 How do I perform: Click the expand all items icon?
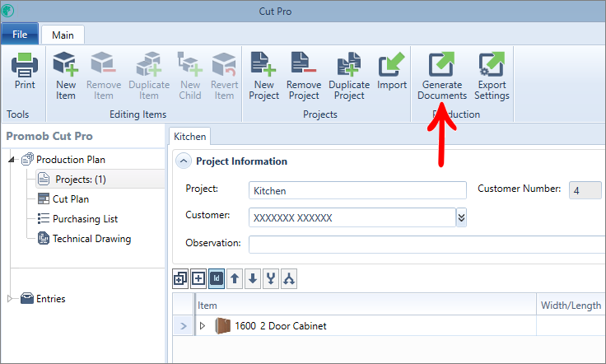pos(180,278)
